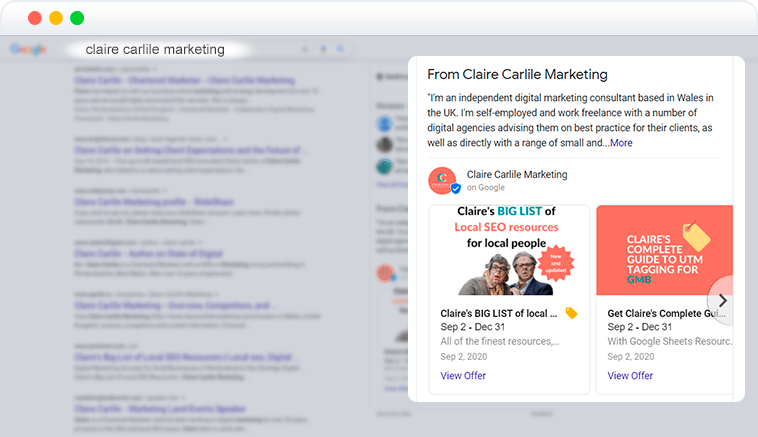758x437 pixels.
Task: Expand description with the More link
Action: point(621,143)
